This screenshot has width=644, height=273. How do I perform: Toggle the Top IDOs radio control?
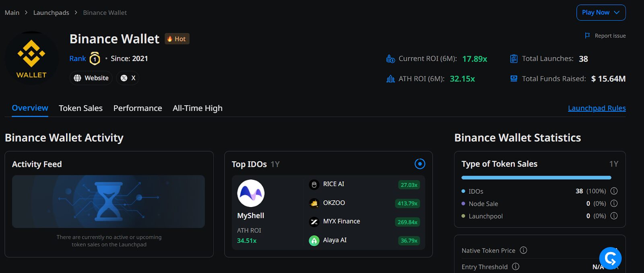coord(420,164)
